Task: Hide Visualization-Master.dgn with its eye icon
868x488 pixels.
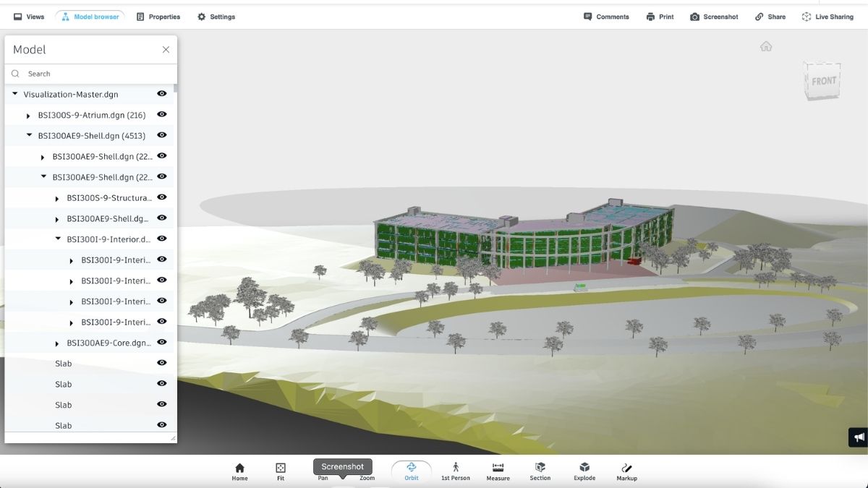Action: (x=162, y=93)
